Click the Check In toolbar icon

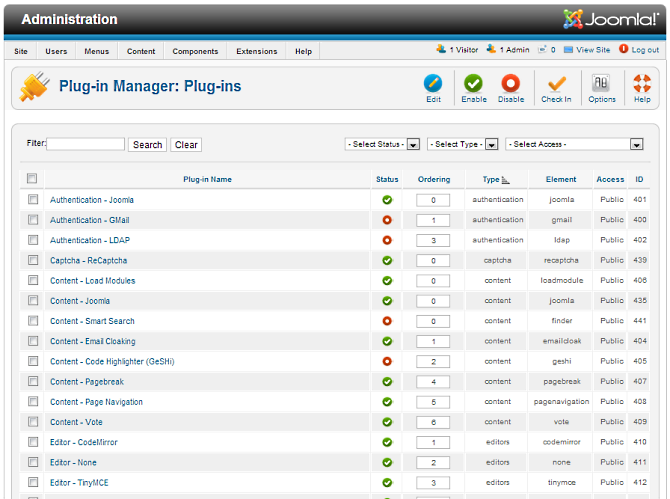click(556, 83)
